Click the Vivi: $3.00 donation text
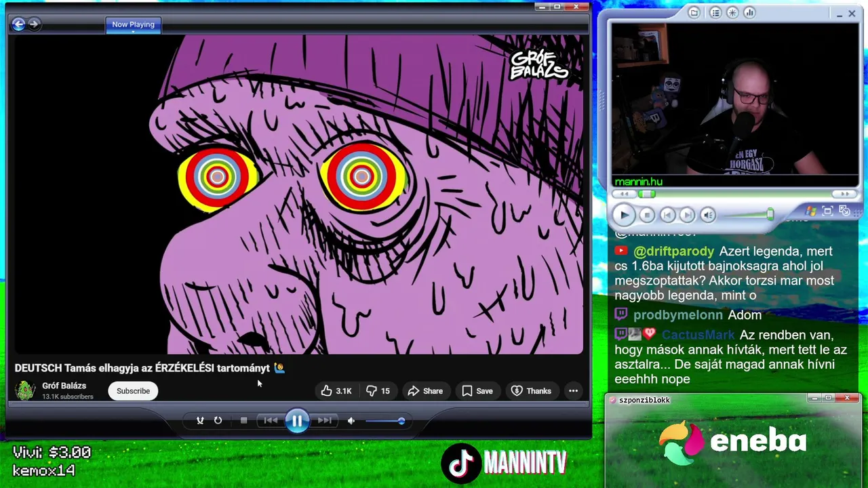Image resolution: width=868 pixels, height=488 pixels. point(52,452)
